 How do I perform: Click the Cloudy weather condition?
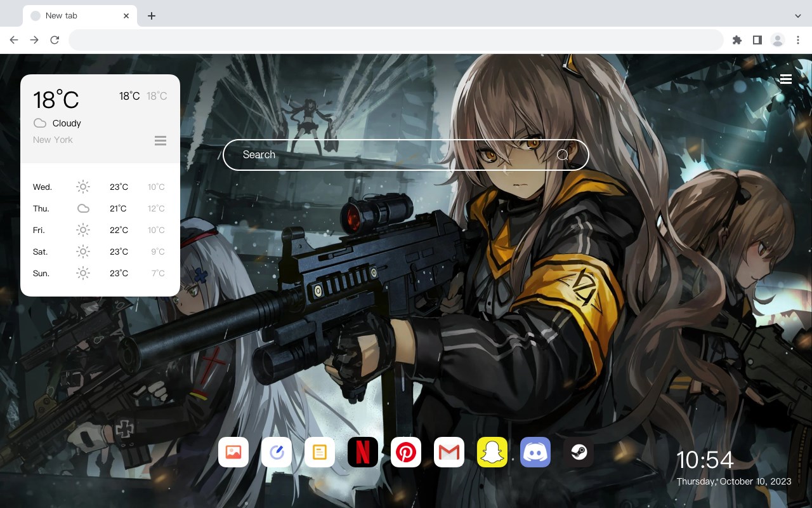(x=67, y=123)
